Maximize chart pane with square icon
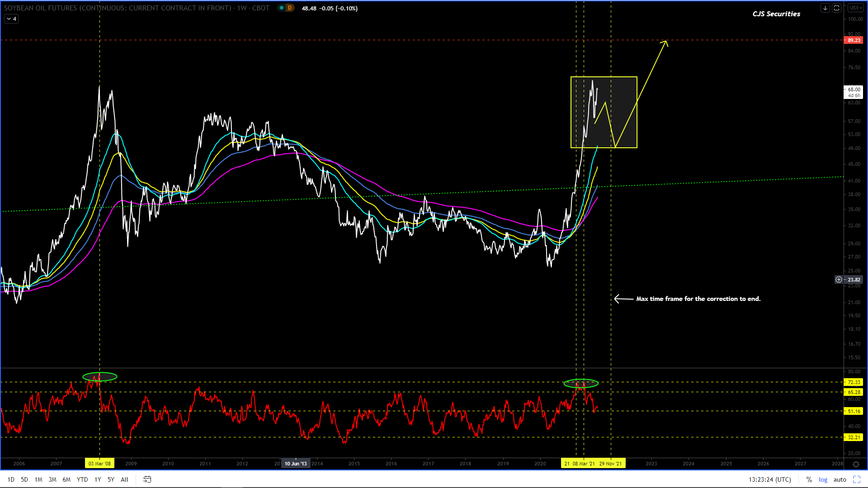The image size is (868, 488). point(836,8)
